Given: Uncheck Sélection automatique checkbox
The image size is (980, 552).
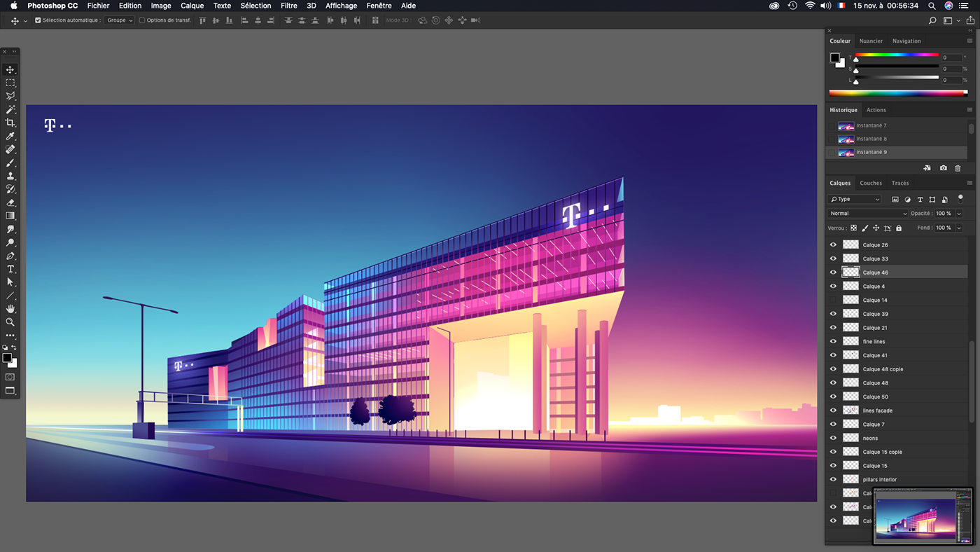Looking at the screenshot, I should click(x=38, y=20).
